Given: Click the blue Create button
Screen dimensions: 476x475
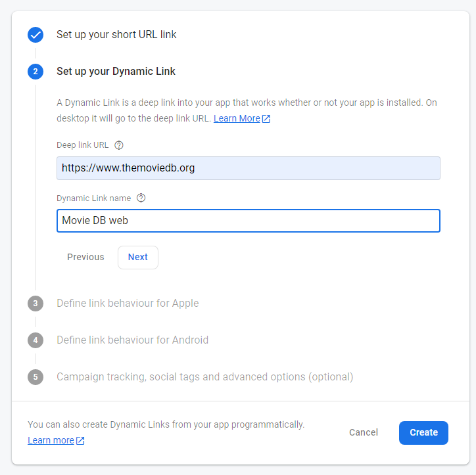Looking at the screenshot, I should [x=423, y=433].
